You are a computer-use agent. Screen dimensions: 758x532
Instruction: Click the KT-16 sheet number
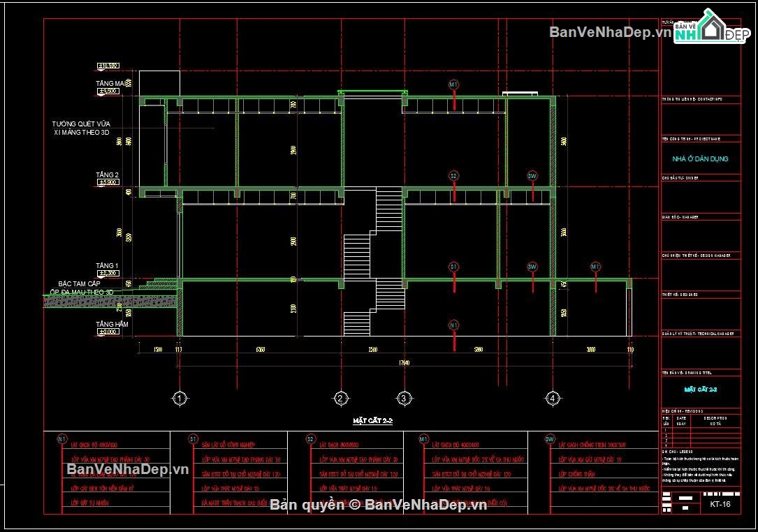[x=720, y=504]
